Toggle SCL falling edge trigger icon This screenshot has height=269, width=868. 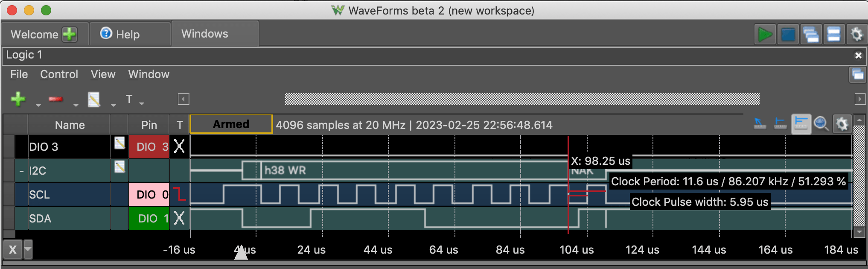[x=180, y=194]
